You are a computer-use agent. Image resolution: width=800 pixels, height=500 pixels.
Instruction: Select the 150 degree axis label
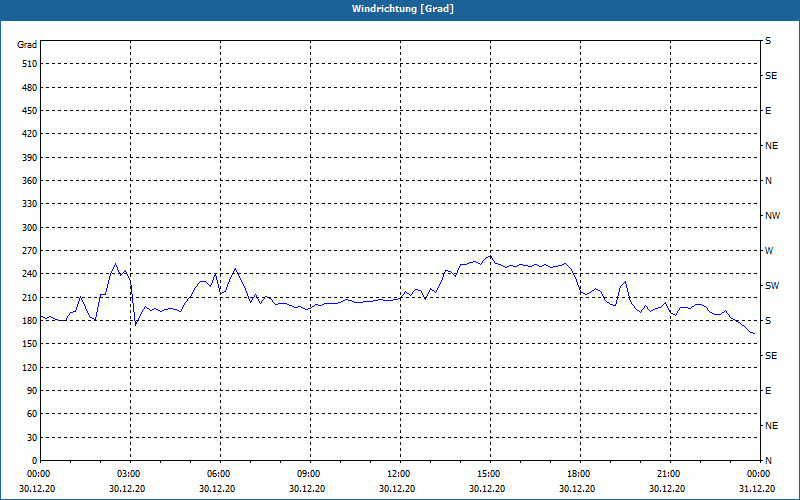(30, 344)
